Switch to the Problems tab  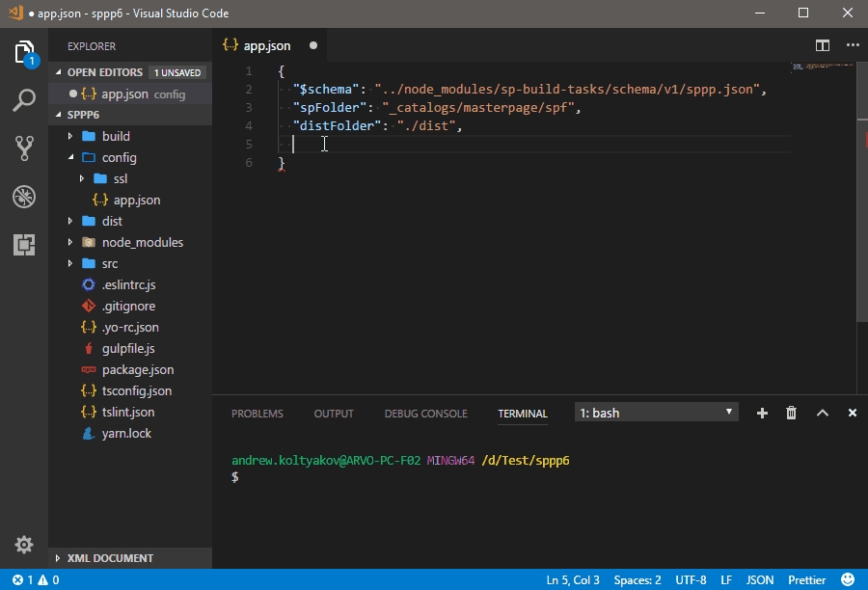coord(258,414)
